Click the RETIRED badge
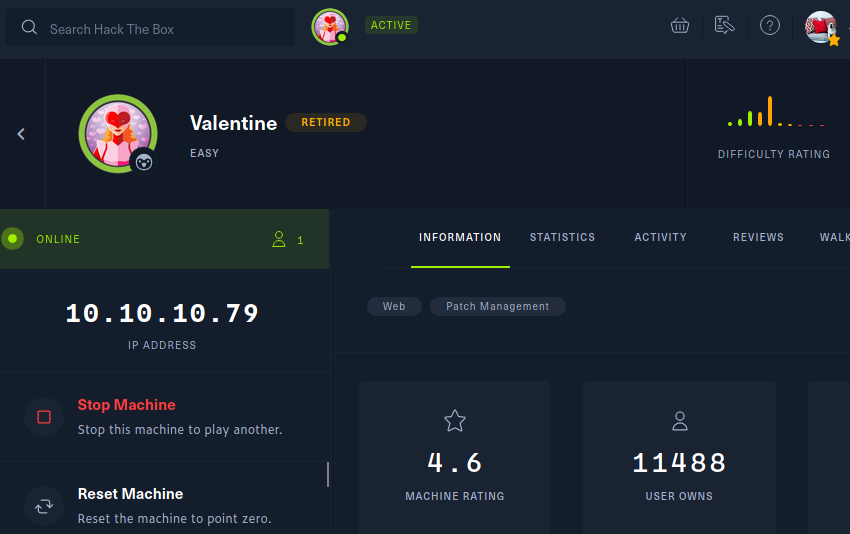Image resolution: width=850 pixels, height=534 pixels. pos(326,123)
